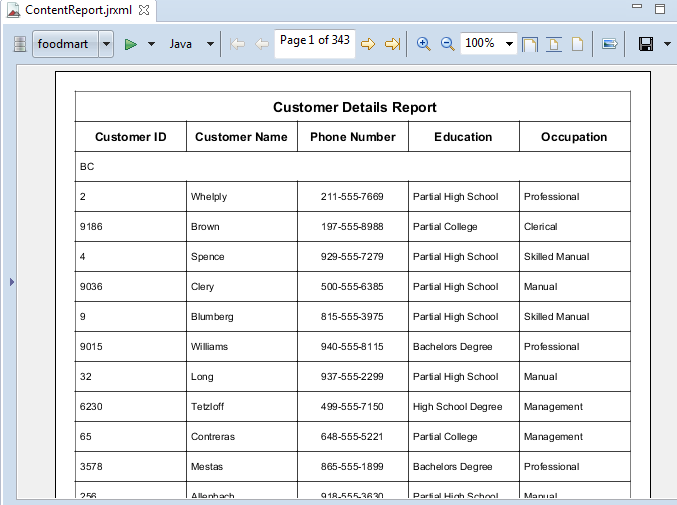Go to the previous report page
677x505 pixels.
(x=262, y=44)
